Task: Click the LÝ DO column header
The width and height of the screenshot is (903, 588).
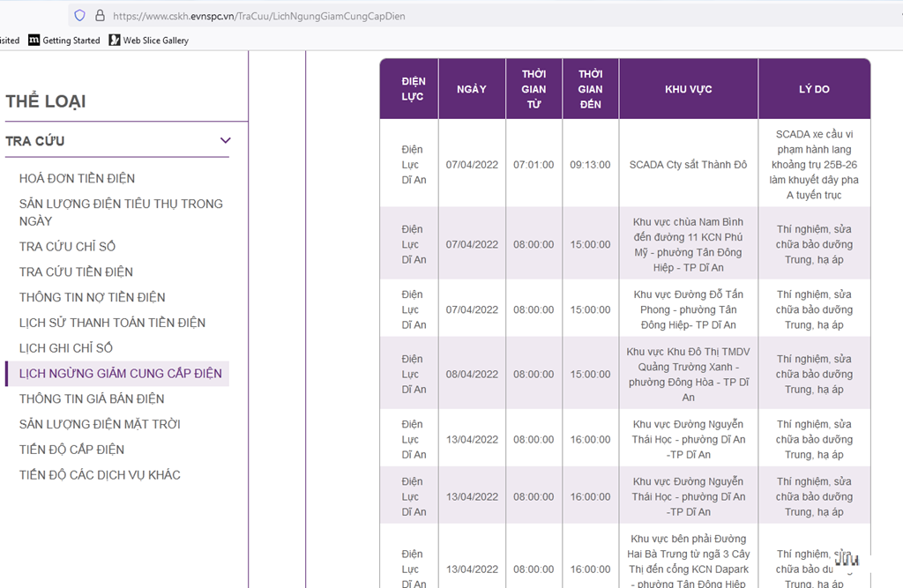Action: [814, 89]
